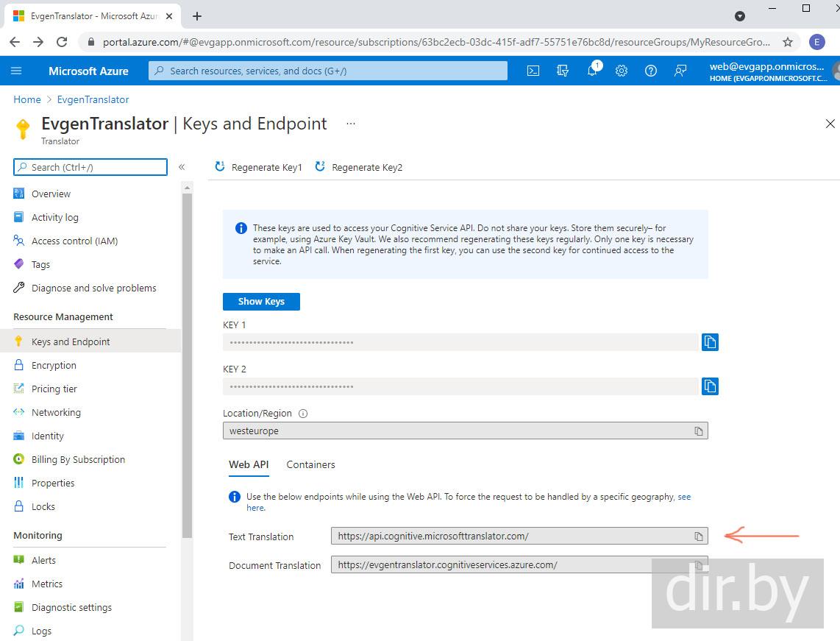The height and width of the screenshot is (641, 840).
Task: Focus the Search resources input field
Action: point(328,71)
